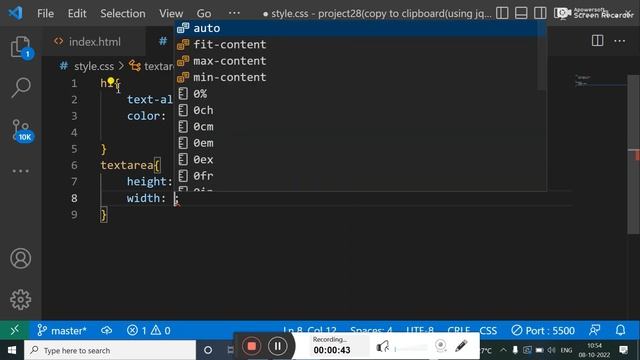Click the master* branch in status bar
This screenshot has height=360, width=640.
(x=62, y=330)
